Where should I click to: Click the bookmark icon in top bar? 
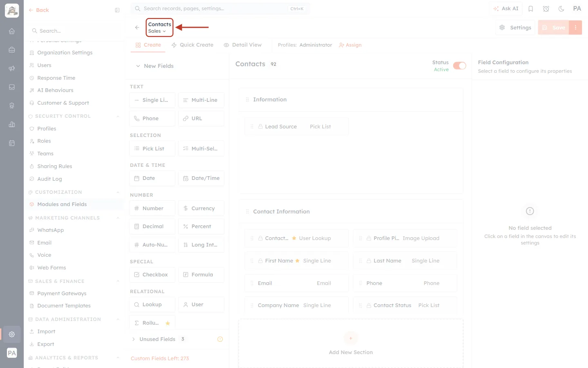(531, 9)
